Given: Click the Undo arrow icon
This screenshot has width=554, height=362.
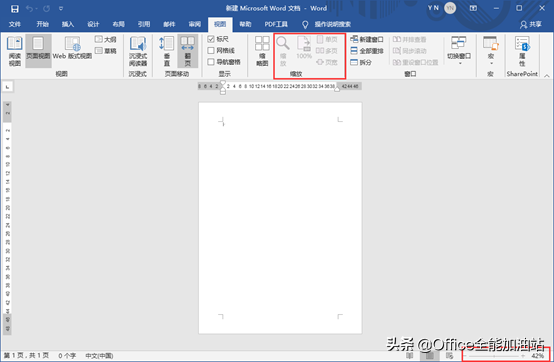Looking at the screenshot, I should tap(29, 8).
